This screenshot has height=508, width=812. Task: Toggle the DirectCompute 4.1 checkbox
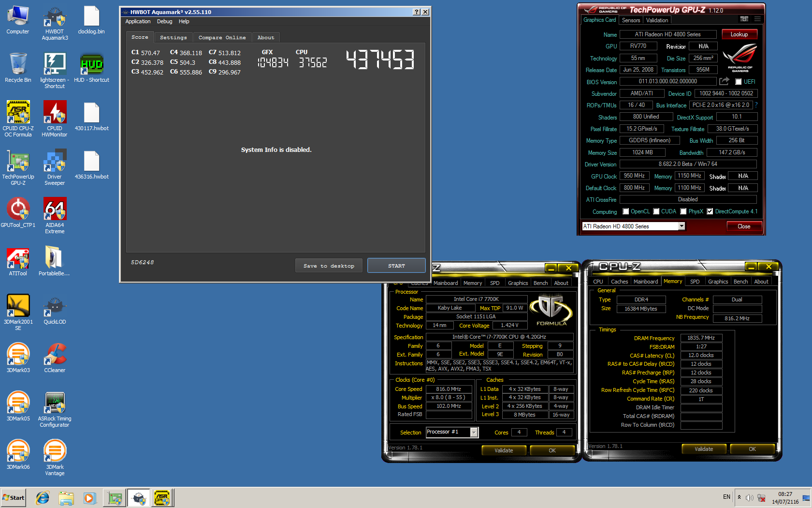pyautogui.click(x=710, y=211)
